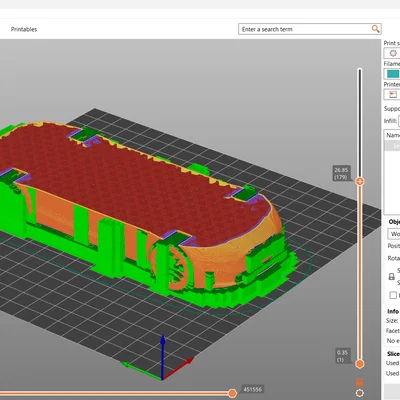Click the orange lock icon below vertical slider
Screen dimensions: 400x400
[x=360, y=382]
